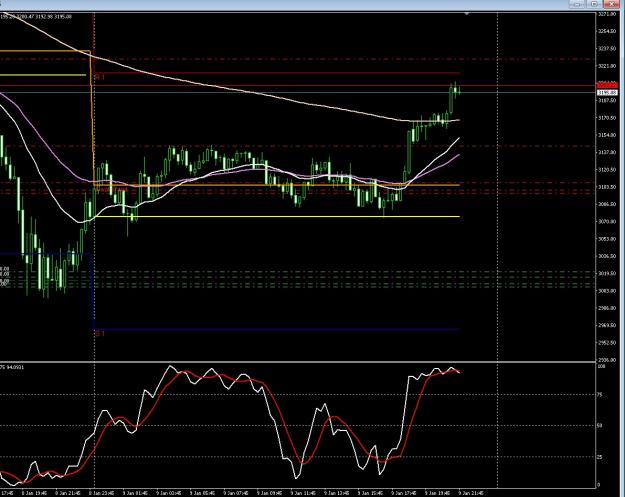Click the 9 Jan 09:45 time label
Screen dimensions: 625x497
(271, 493)
